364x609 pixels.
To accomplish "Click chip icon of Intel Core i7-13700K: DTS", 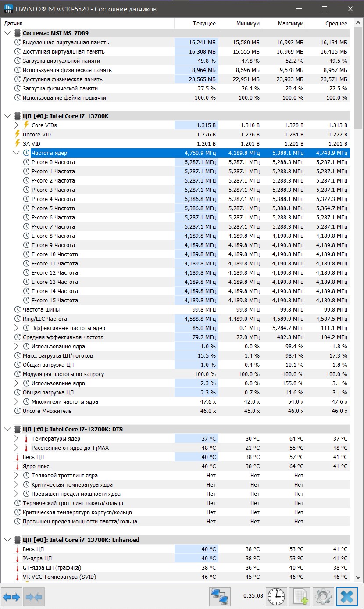I will 18,429.
